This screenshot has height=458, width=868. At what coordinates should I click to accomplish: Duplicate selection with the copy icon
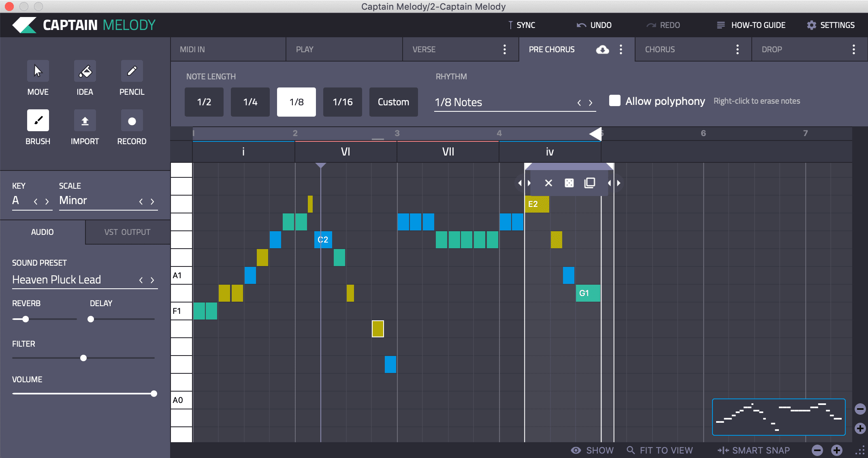[590, 183]
